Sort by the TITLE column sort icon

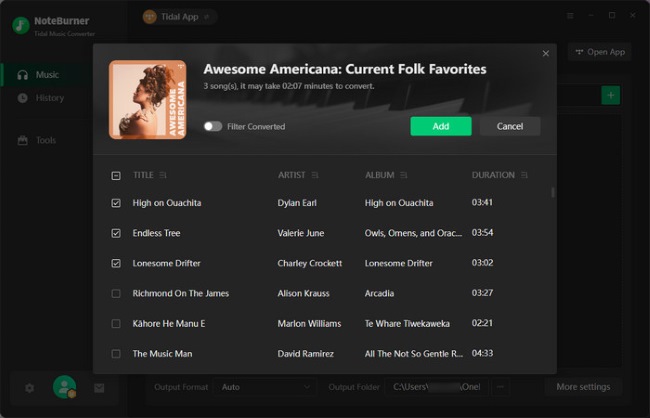162,175
